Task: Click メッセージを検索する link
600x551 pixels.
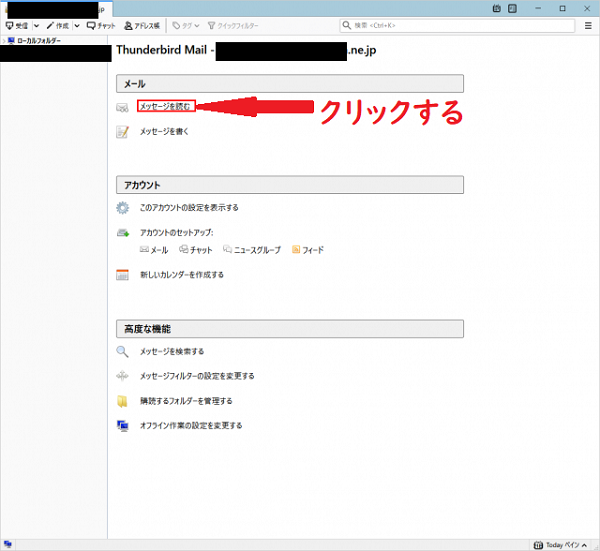Action: click(x=172, y=351)
